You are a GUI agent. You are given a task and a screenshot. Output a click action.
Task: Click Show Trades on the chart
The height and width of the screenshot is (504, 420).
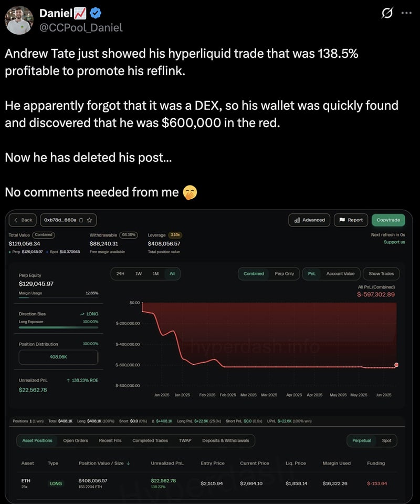pos(382,274)
